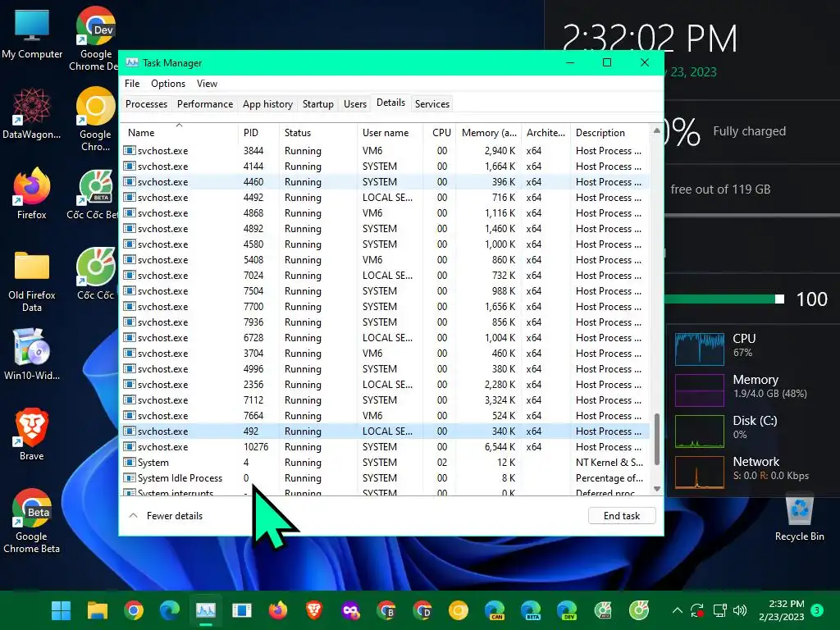The width and height of the screenshot is (840, 630).
Task: Launch Microsoft Edge from the taskbar
Action: (170, 610)
